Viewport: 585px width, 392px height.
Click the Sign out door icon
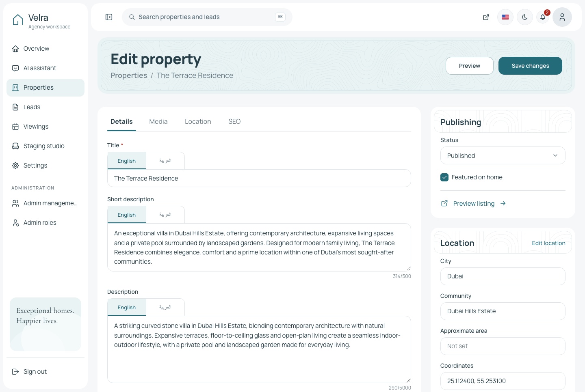(15, 372)
